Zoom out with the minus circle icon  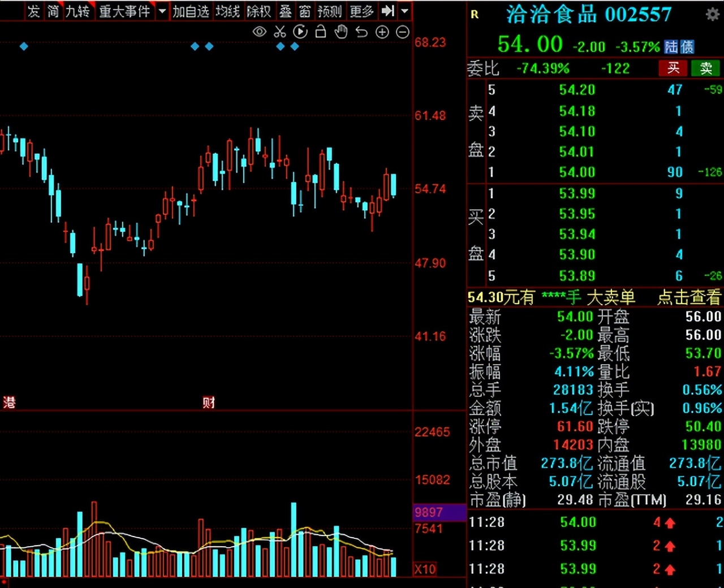coord(403,32)
